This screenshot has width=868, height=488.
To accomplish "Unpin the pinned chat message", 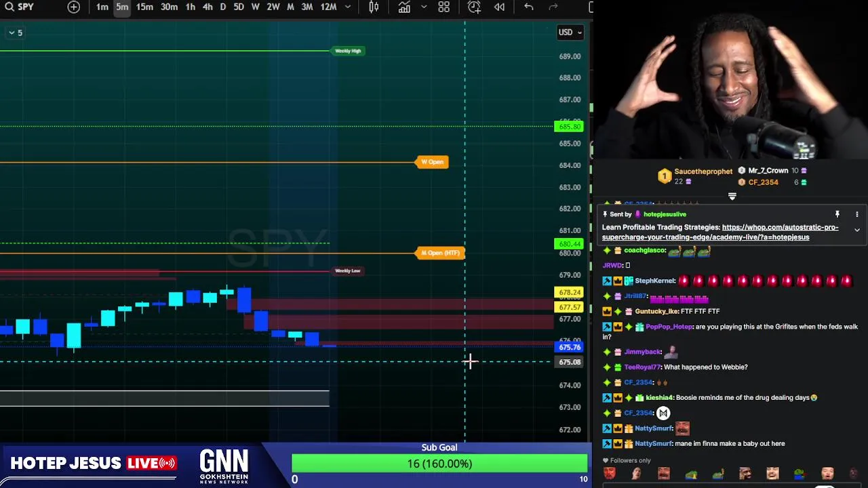I will (837, 214).
